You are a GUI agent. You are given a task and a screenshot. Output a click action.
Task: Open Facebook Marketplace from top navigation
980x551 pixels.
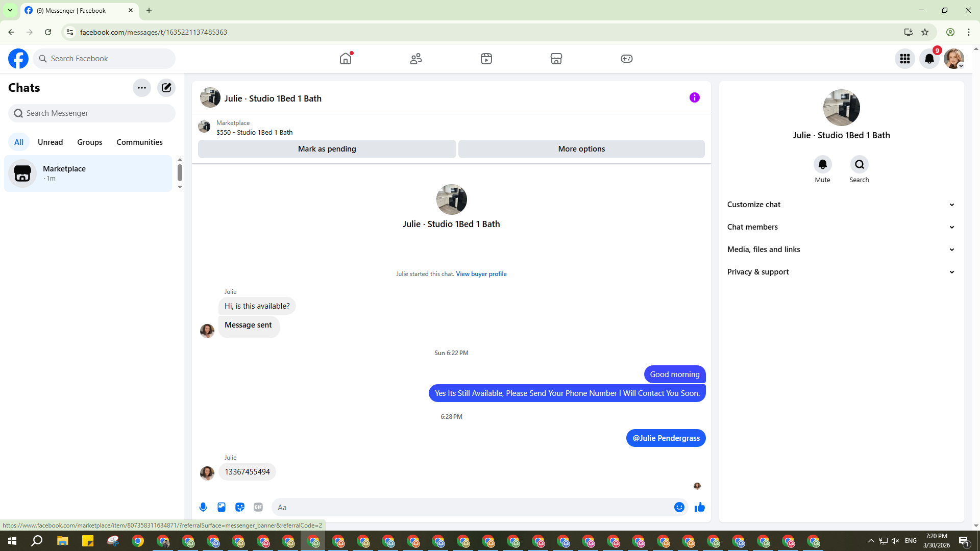556,59
